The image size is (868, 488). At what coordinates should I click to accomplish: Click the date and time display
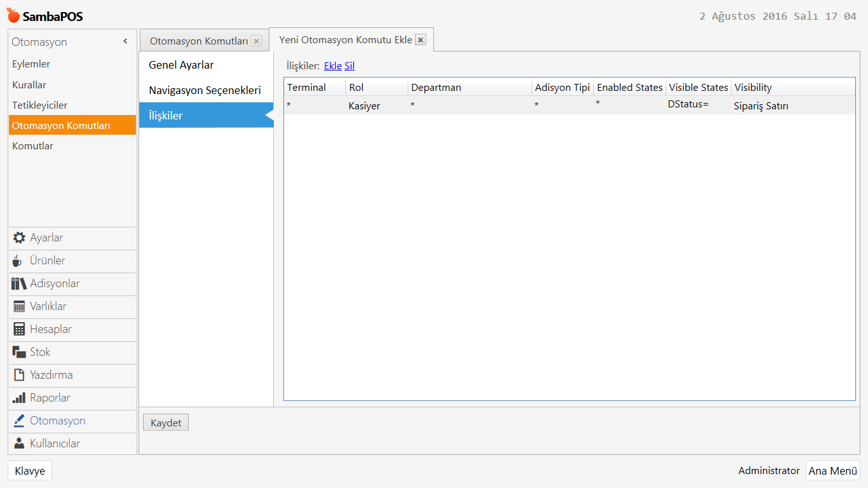tap(778, 17)
